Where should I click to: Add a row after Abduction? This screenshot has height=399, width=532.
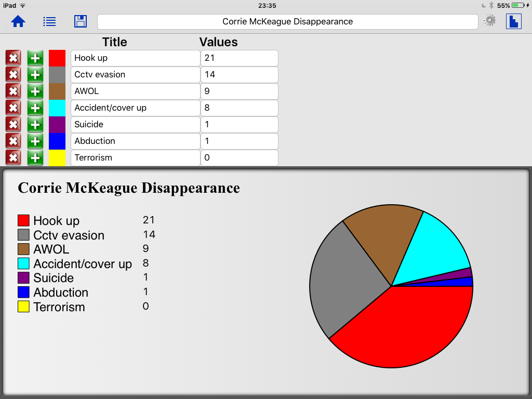[x=35, y=141]
